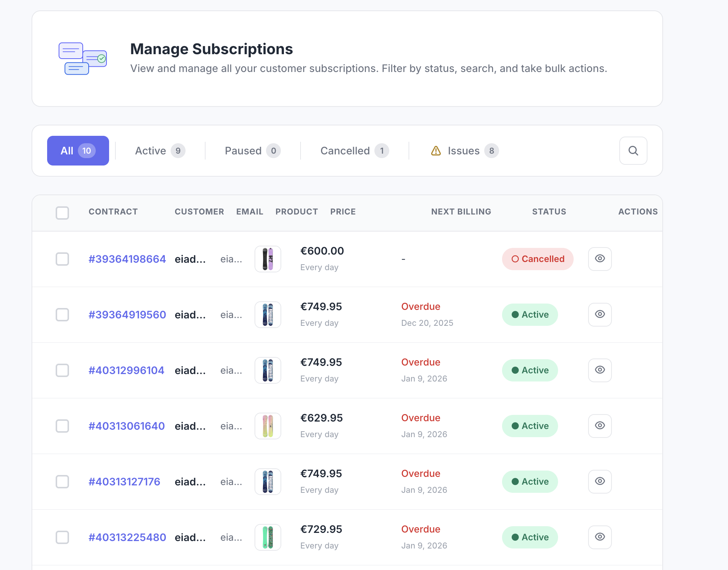This screenshot has height=570, width=728.
Task: Click the CUSTOMER column header
Action: point(199,212)
